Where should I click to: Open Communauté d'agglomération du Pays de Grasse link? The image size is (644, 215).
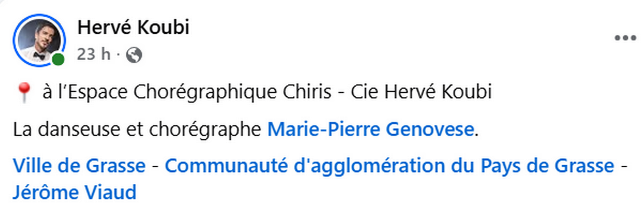(x=389, y=165)
